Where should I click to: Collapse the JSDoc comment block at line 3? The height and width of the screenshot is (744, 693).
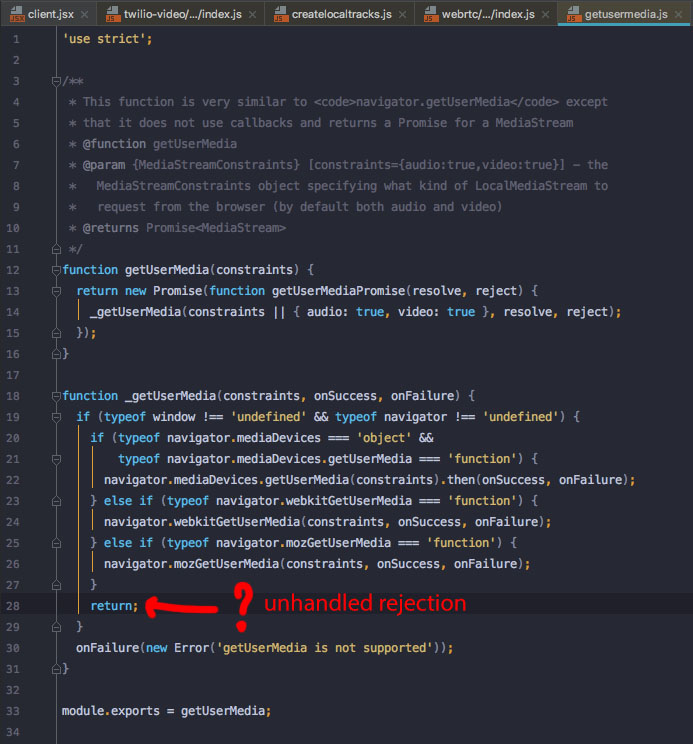coord(56,81)
